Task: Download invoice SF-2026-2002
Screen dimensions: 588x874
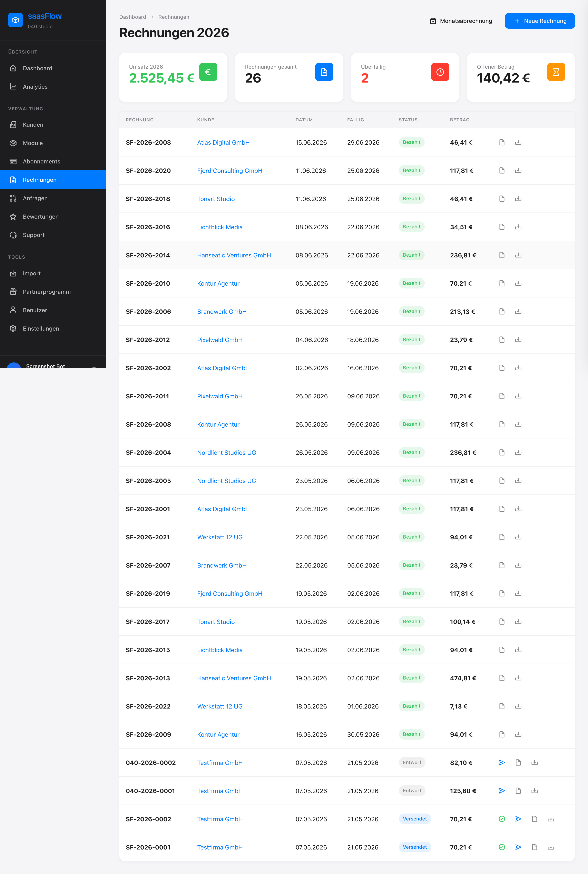Action: coord(518,368)
